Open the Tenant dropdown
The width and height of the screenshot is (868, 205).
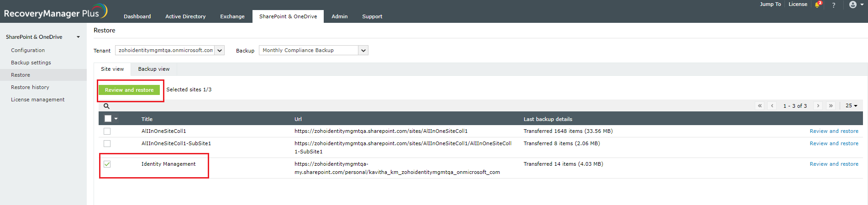pos(170,50)
